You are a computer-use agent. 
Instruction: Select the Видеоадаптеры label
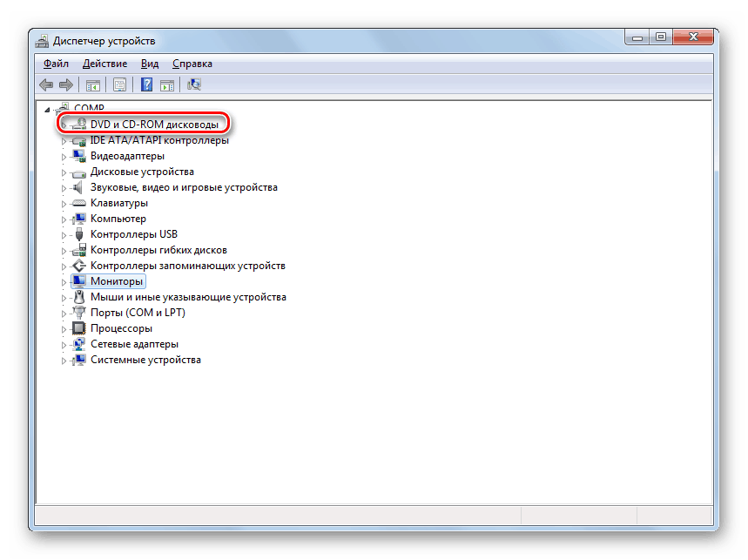pyautogui.click(x=127, y=156)
